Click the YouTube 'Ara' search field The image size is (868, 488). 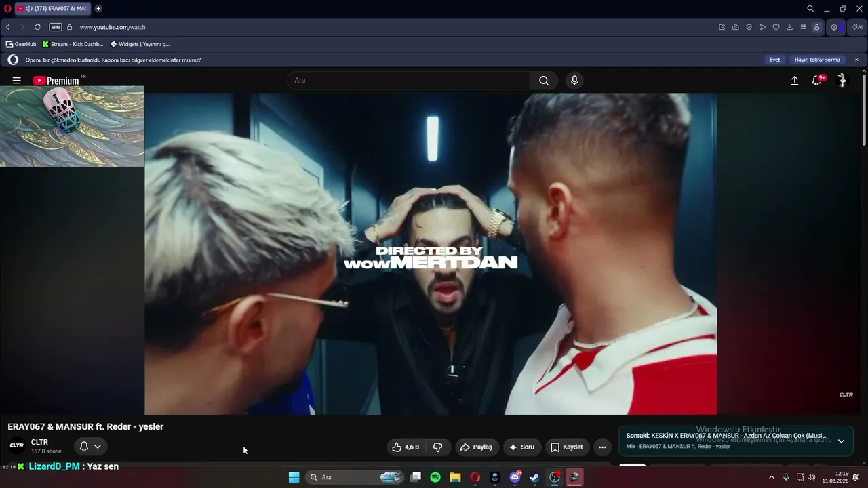point(408,80)
